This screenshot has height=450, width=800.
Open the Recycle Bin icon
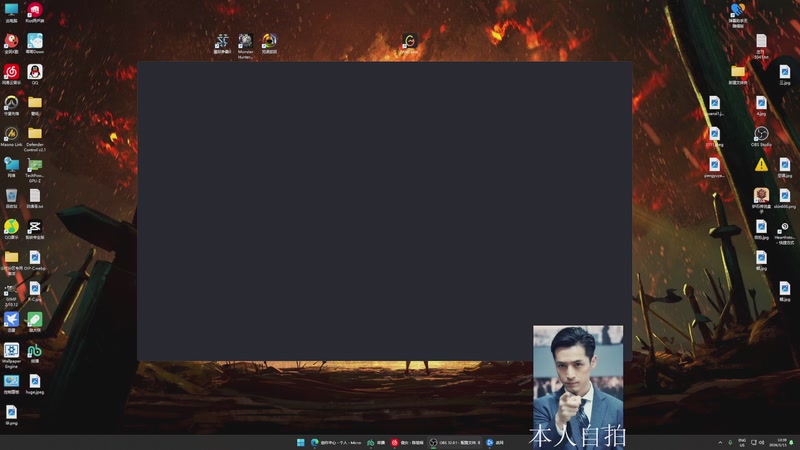(11, 198)
